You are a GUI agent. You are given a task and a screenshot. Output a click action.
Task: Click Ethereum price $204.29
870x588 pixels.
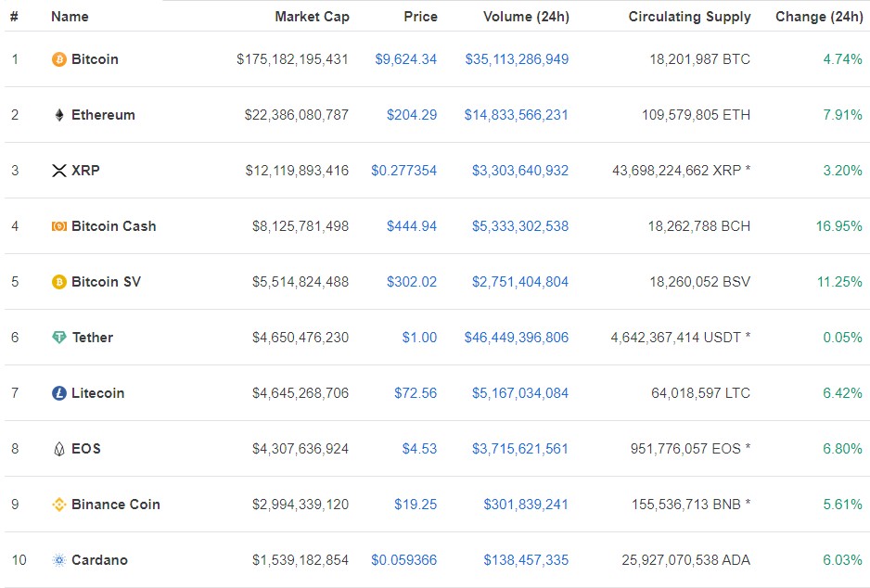click(412, 115)
